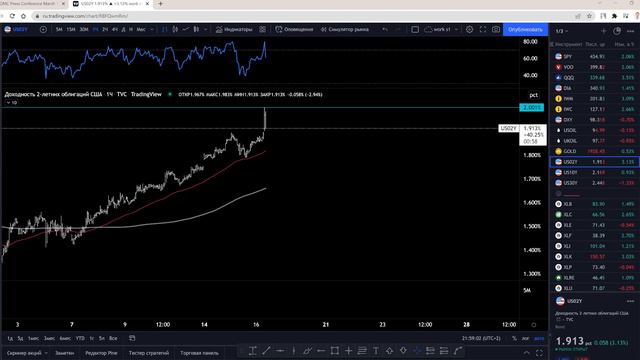
Task: Click the pct scale label
Action: 533,95
